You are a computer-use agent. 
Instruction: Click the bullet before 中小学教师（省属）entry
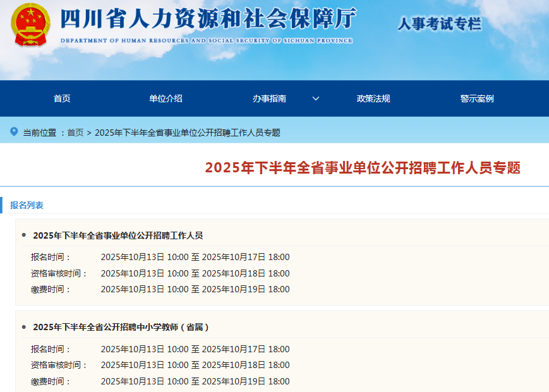pyautogui.click(x=24, y=327)
